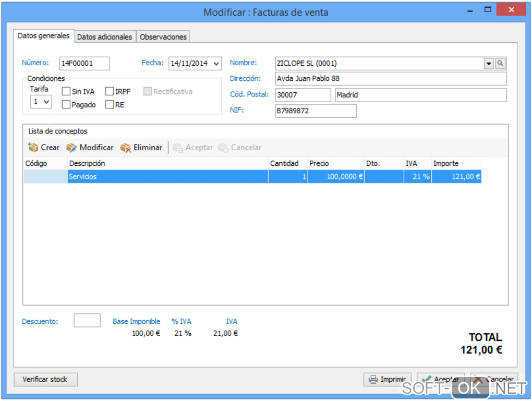
Task: Expand the Nombre customer dropdown arrow
Action: (489, 64)
